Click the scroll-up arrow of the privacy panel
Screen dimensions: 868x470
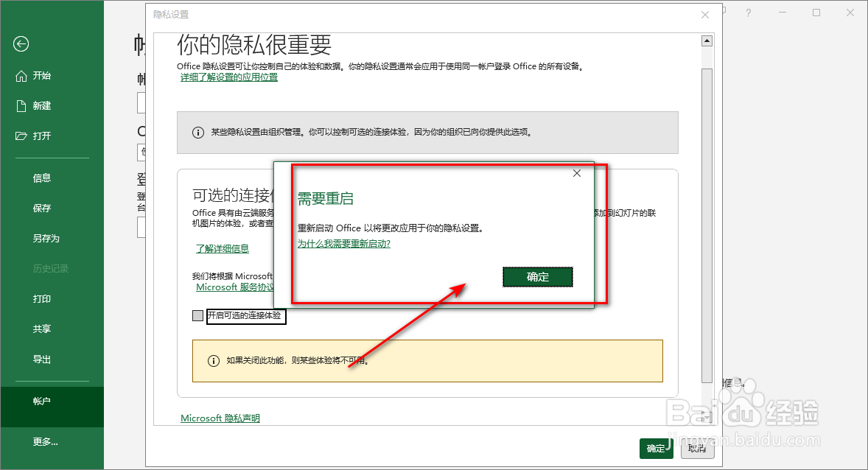707,41
